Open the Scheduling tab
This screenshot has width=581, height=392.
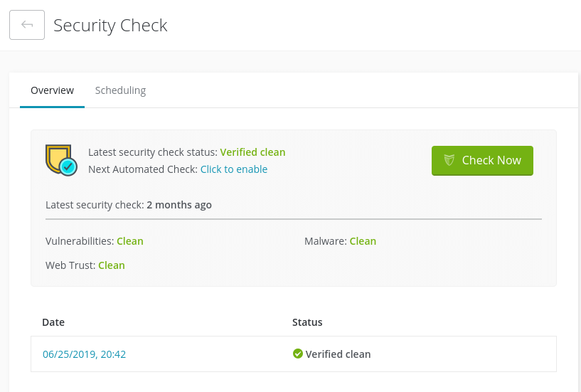[x=120, y=90]
